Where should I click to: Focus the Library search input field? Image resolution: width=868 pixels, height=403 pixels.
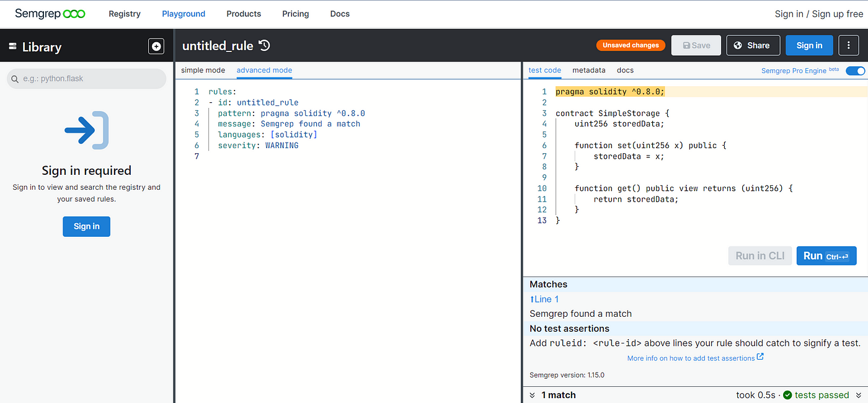(x=87, y=79)
